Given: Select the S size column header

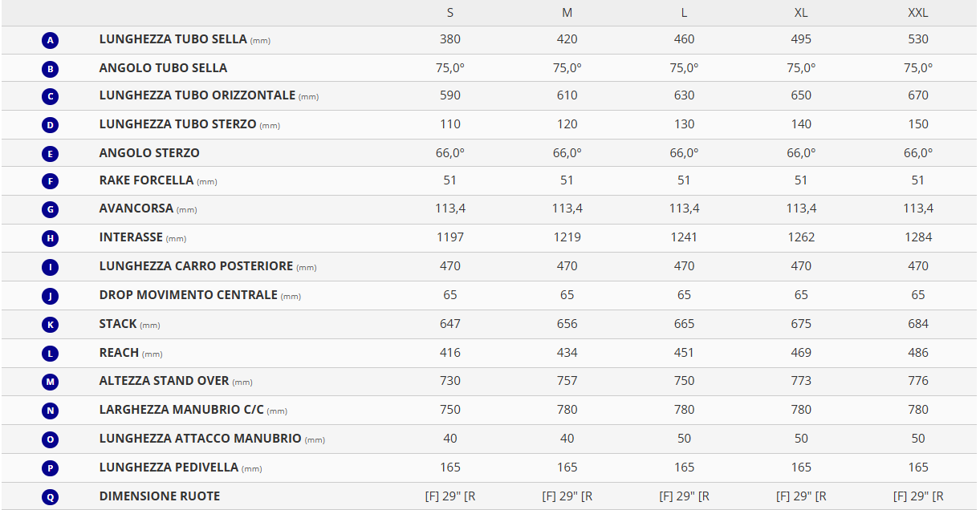Looking at the screenshot, I should [x=450, y=13].
